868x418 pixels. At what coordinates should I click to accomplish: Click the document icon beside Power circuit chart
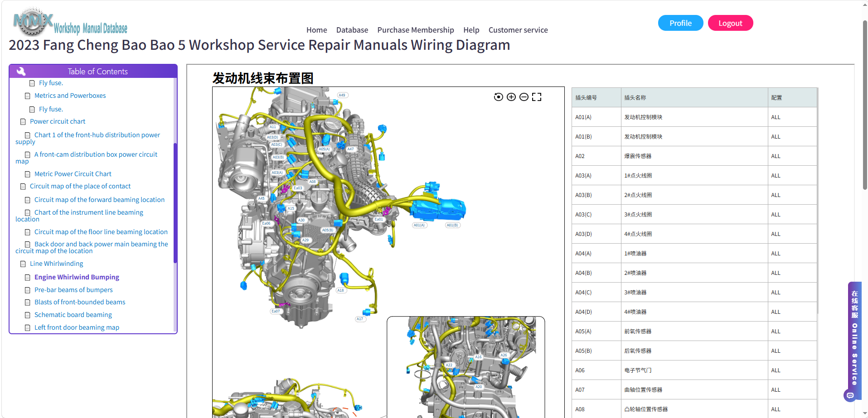tap(23, 122)
